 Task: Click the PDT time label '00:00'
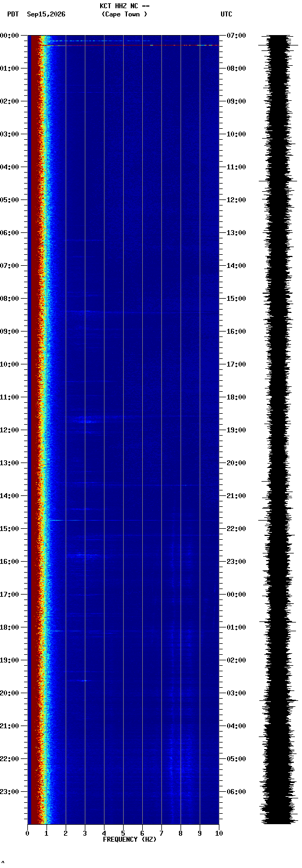click(x=9, y=36)
